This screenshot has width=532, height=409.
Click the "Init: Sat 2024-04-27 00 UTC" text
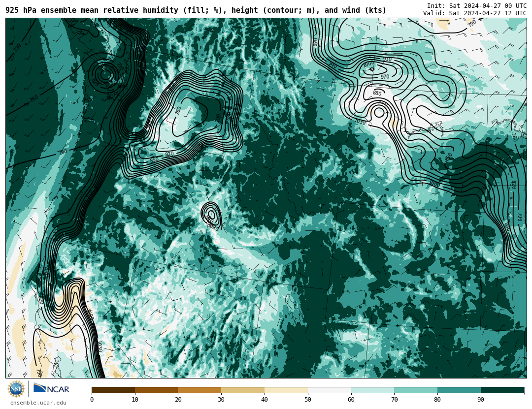point(477,6)
